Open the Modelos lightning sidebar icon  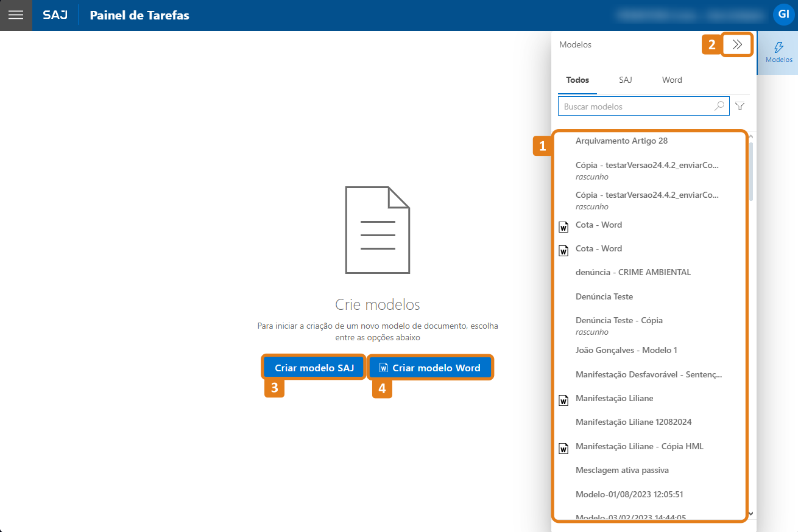(778, 52)
